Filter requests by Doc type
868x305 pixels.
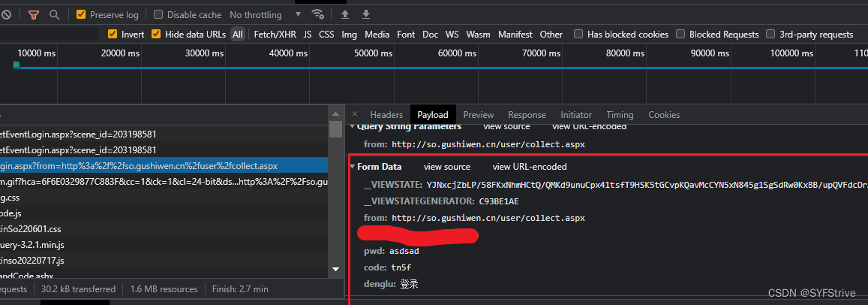click(x=430, y=35)
